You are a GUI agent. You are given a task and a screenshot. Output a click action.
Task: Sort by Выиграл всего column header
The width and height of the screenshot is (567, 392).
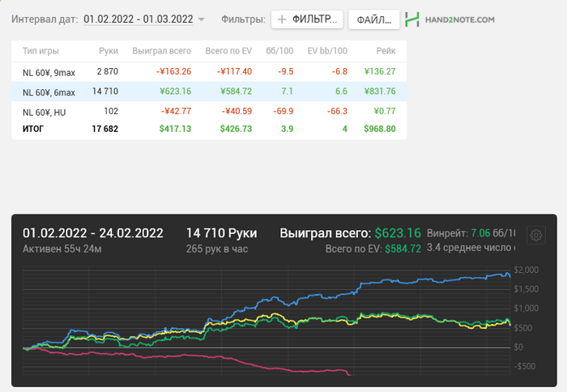tap(162, 51)
